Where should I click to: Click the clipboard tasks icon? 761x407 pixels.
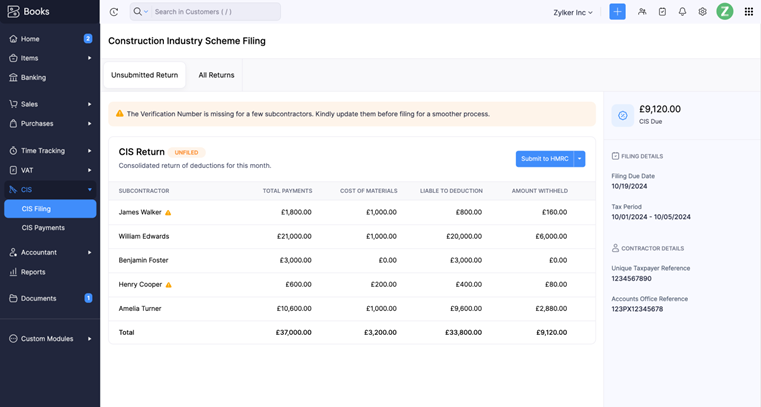pyautogui.click(x=662, y=12)
